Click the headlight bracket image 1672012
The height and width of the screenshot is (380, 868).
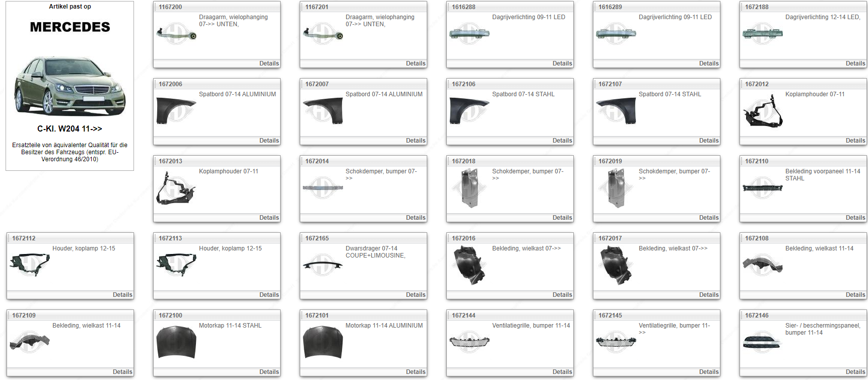click(762, 111)
